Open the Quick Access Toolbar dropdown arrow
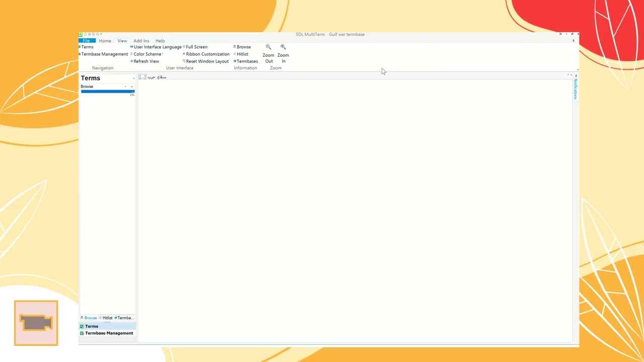Screen dimensions: 644x362 (x=101, y=34)
